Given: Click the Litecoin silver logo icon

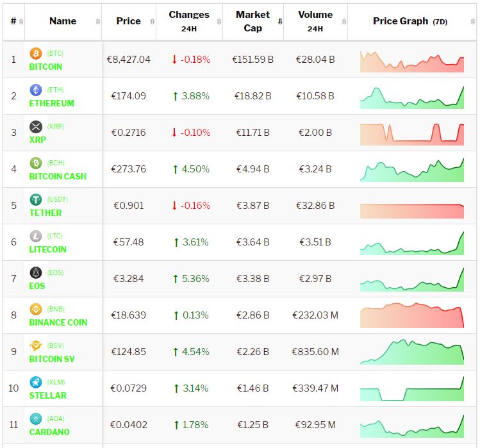Looking at the screenshot, I should 36,236.
